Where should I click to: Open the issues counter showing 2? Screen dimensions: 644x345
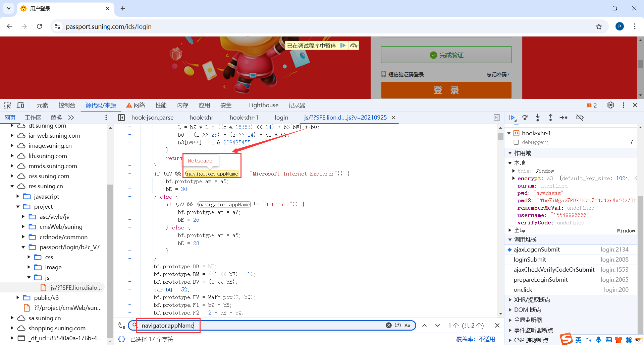click(x=592, y=106)
